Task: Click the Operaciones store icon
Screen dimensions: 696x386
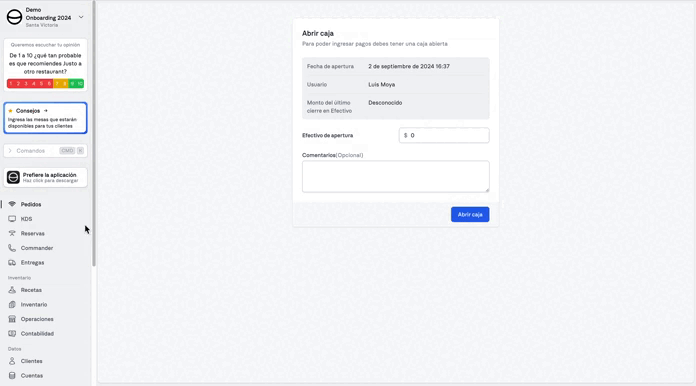Action: (x=12, y=319)
